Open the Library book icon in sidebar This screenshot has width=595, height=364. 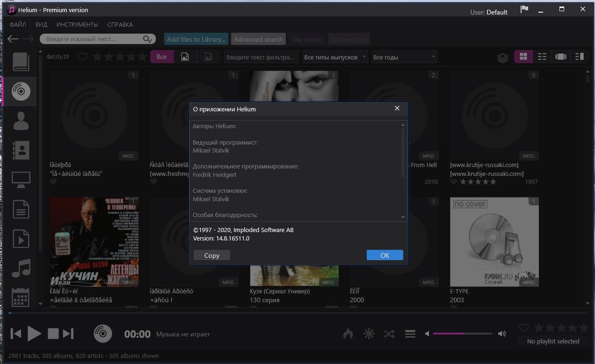coord(21,62)
